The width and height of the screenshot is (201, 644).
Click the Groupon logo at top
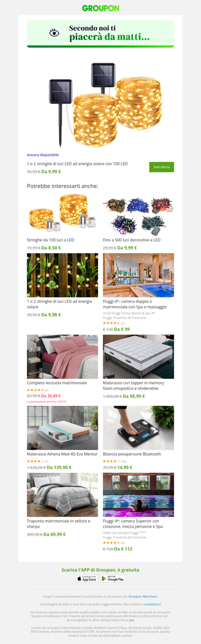100,8
